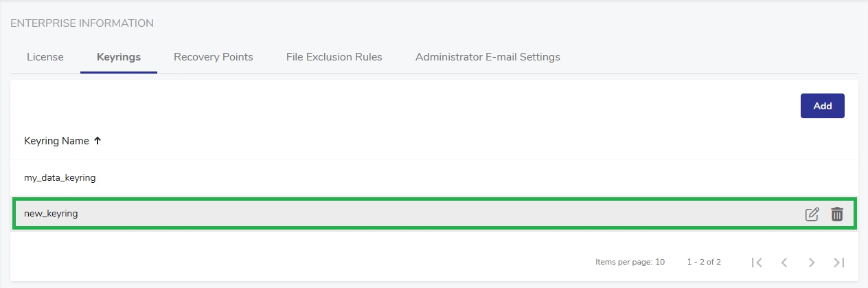
Task: Switch to the License tab
Action: 45,57
